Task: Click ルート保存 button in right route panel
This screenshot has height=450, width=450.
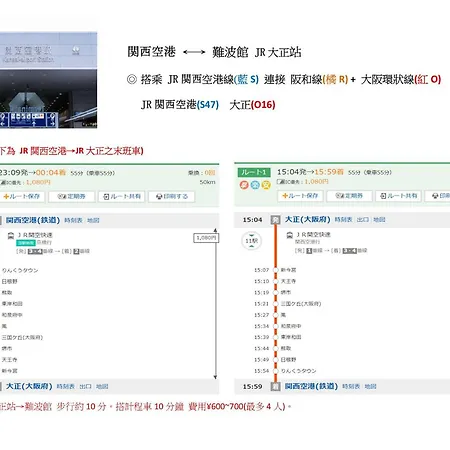Action: coord(300,196)
